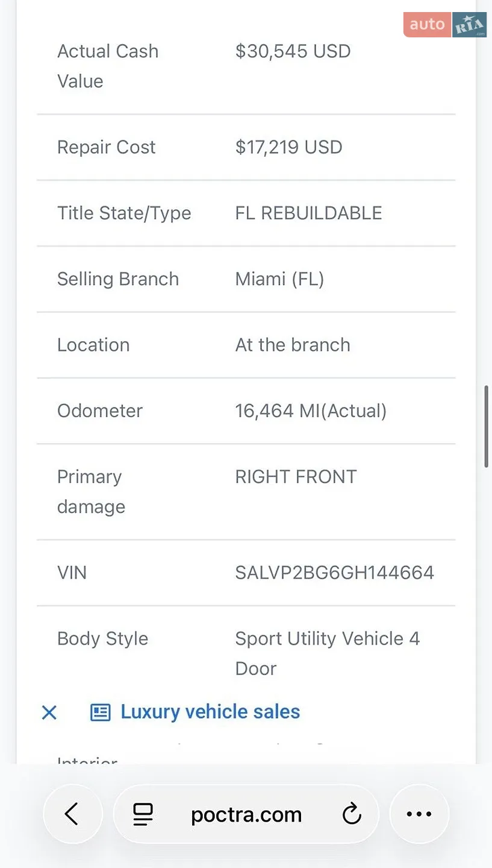
Task: Tap the RIGHT FRONT primary damage value
Action: click(x=296, y=477)
